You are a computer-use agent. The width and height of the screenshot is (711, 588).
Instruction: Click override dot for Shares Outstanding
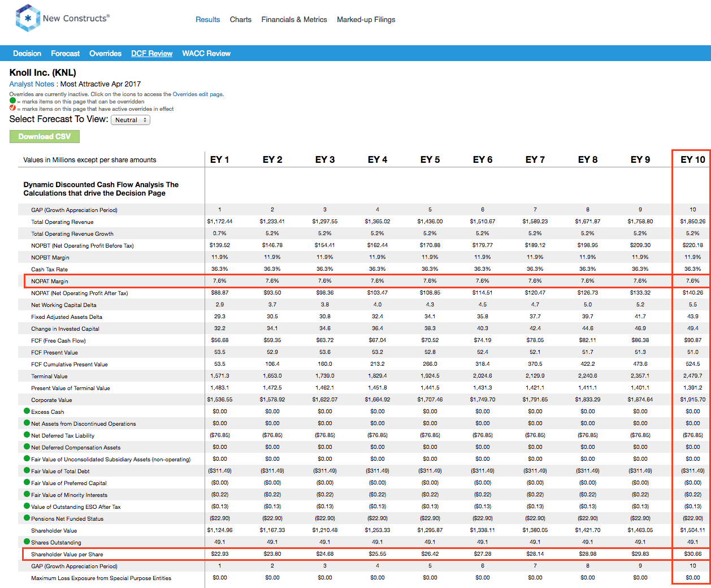click(x=27, y=542)
